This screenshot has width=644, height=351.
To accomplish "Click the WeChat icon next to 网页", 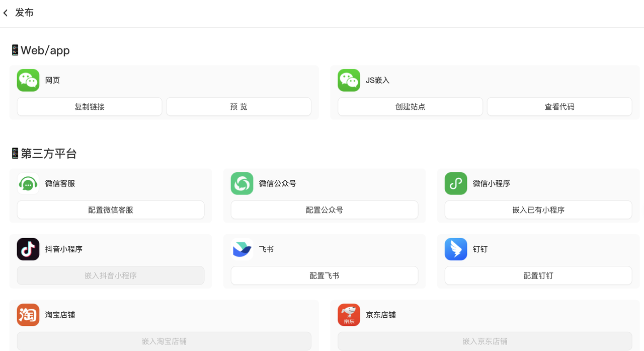I will click(28, 80).
